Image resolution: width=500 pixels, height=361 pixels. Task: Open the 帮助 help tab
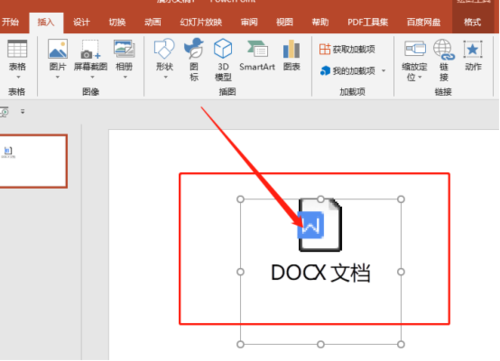320,22
